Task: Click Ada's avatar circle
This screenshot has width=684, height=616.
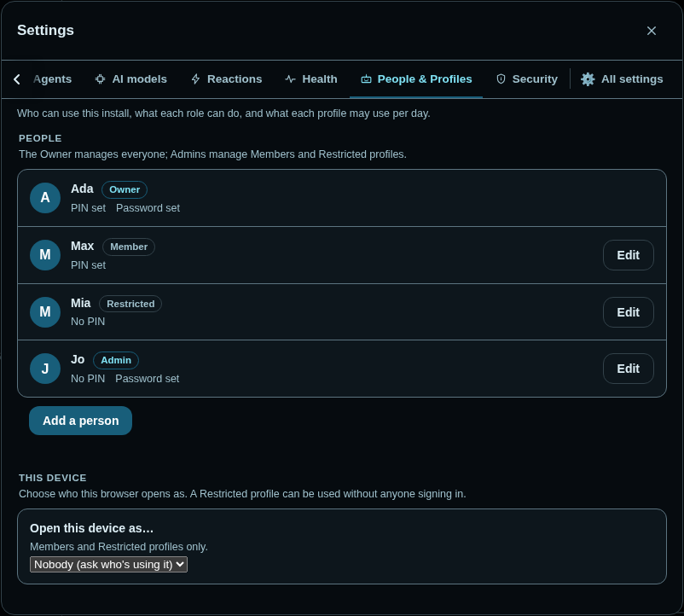Action: pos(45,198)
